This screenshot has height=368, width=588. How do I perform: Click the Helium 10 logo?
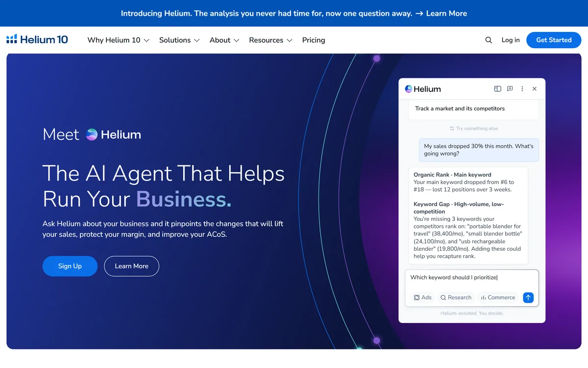pyautogui.click(x=37, y=40)
